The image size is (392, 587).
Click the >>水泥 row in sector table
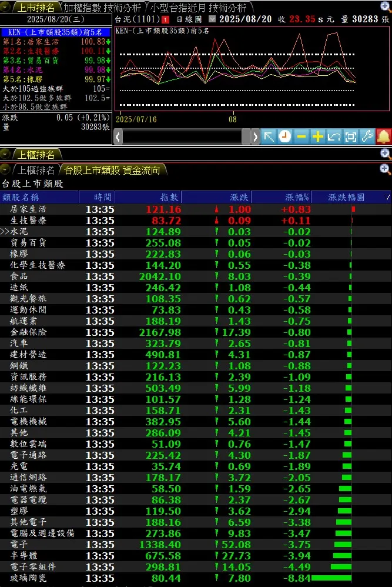coord(196,232)
